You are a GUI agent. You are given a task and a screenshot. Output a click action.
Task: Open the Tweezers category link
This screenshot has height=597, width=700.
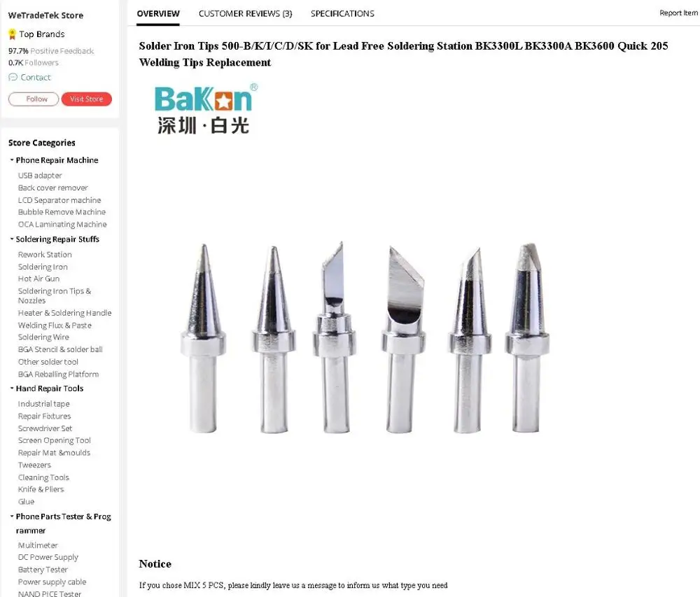click(x=34, y=465)
